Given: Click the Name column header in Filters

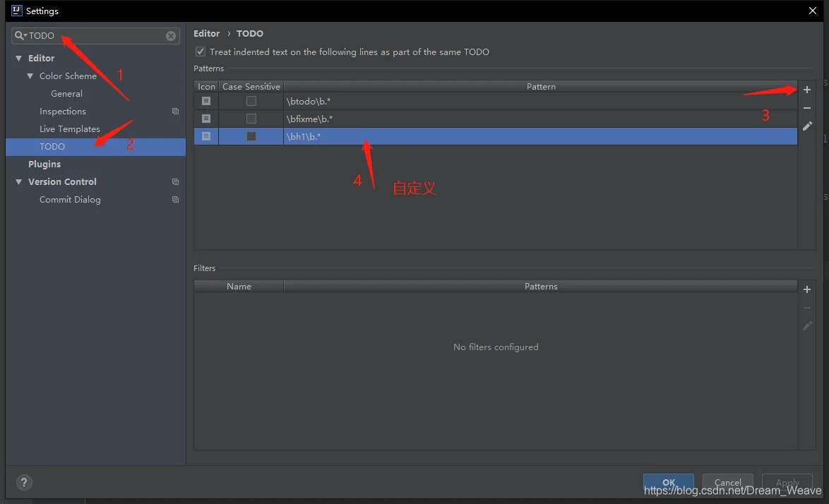Looking at the screenshot, I should [239, 287].
